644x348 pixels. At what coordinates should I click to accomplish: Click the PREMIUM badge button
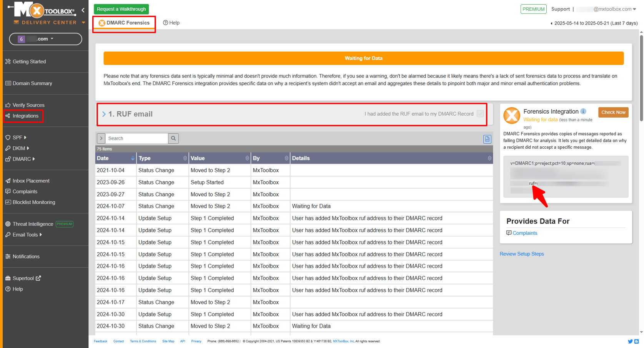(x=533, y=9)
